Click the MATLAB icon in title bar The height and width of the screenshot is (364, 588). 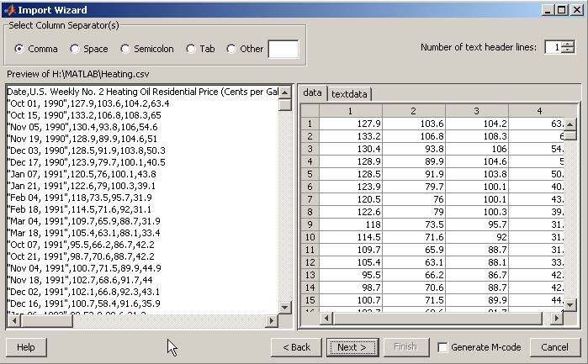(8, 9)
